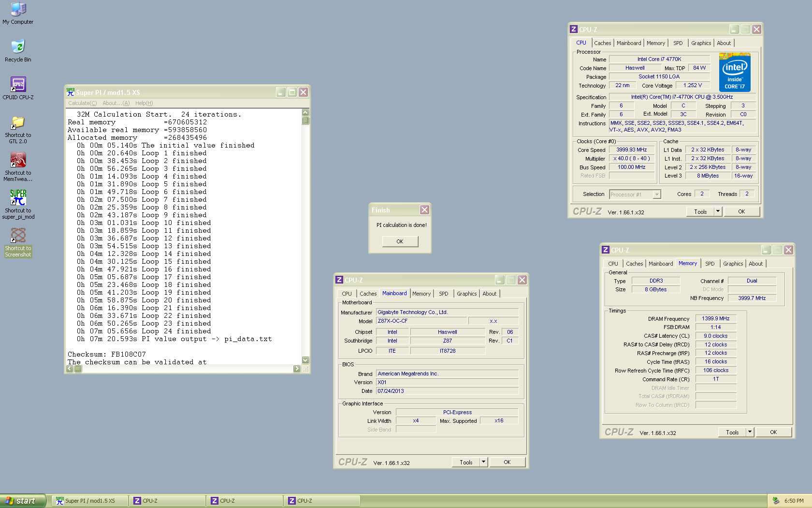The height and width of the screenshot is (508, 812).
Task: Click the Gigabyte Technology Co., Ltd. manufacturer field
Action: click(447, 312)
